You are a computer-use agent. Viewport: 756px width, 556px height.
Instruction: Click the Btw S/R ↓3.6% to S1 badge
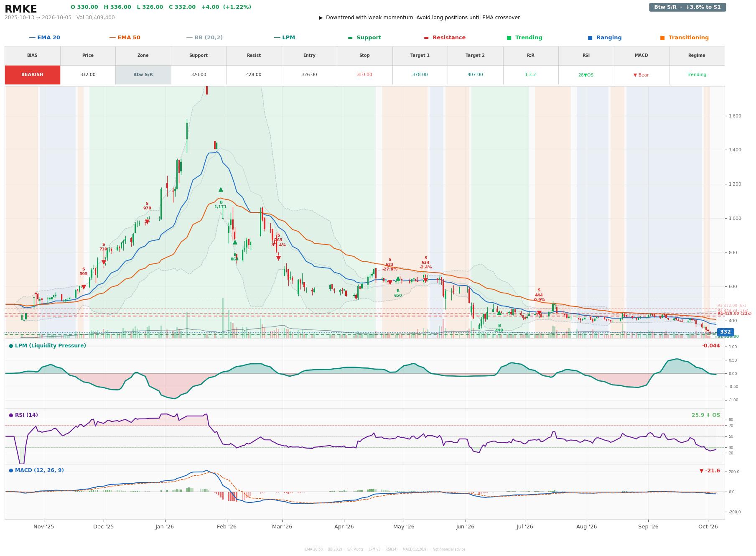(x=687, y=7)
